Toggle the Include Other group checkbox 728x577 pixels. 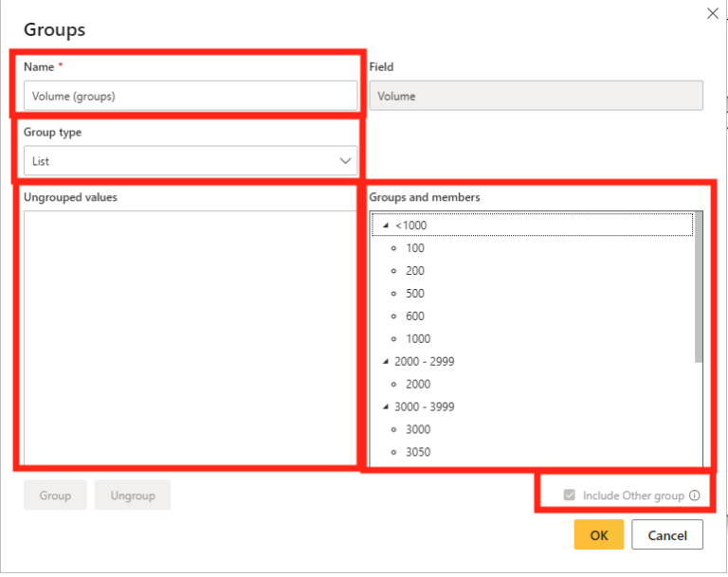pos(569,495)
